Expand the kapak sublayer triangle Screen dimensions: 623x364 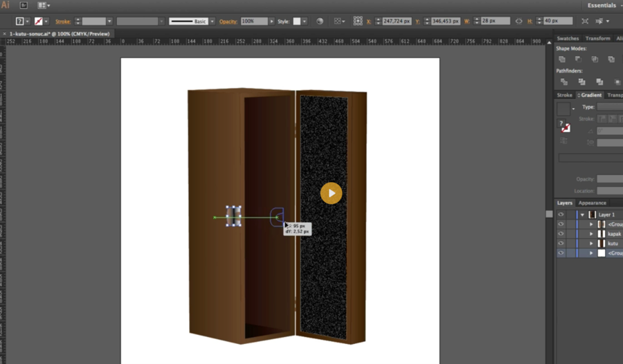591,234
